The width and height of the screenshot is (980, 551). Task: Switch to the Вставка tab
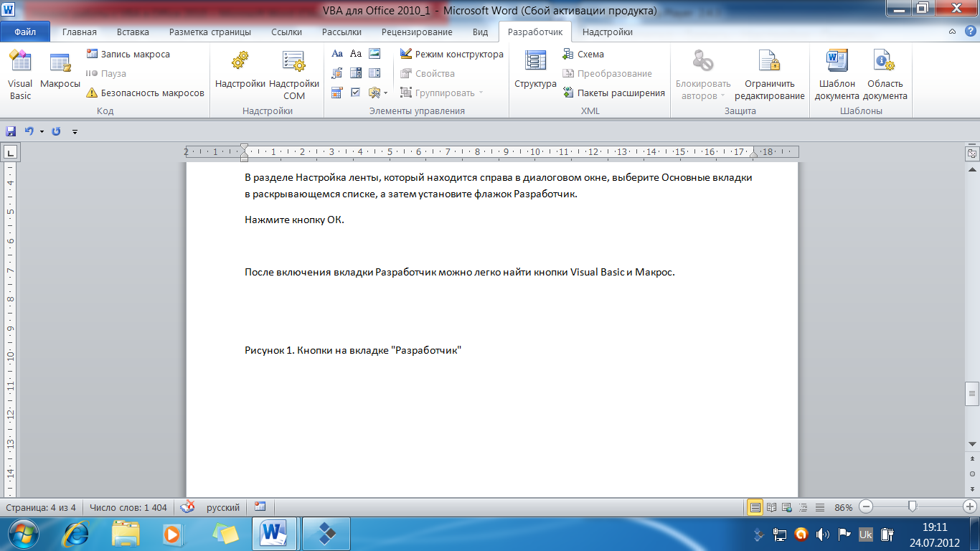[133, 32]
